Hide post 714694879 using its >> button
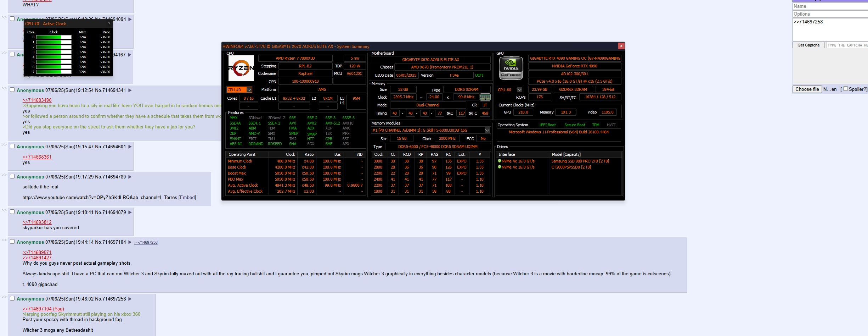868x336 pixels. [x=4, y=210]
